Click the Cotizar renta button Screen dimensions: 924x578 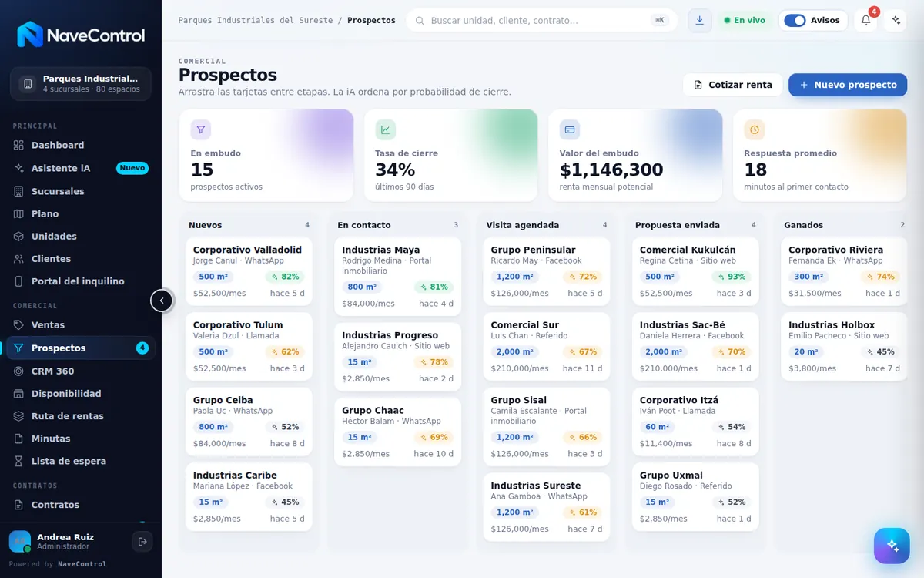pos(733,85)
